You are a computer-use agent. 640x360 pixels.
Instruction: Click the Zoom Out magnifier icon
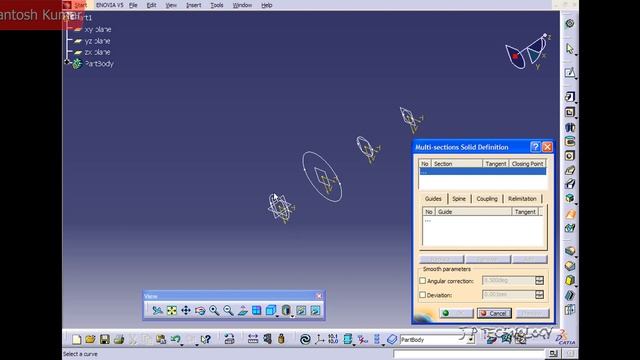pos(228,311)
